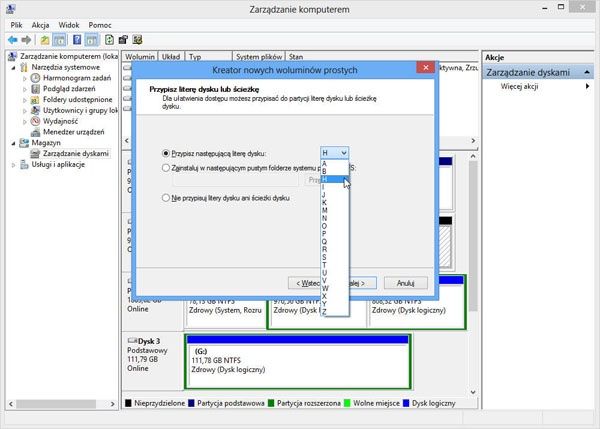Collapse the Magazyn node
This screenshot has width=600, height=429.
13,143
